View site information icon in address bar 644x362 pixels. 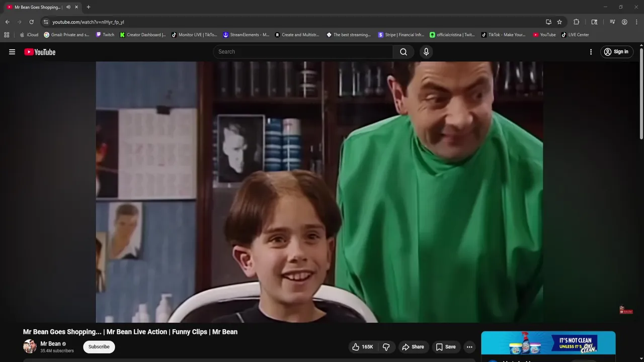[x=46, y=22]
